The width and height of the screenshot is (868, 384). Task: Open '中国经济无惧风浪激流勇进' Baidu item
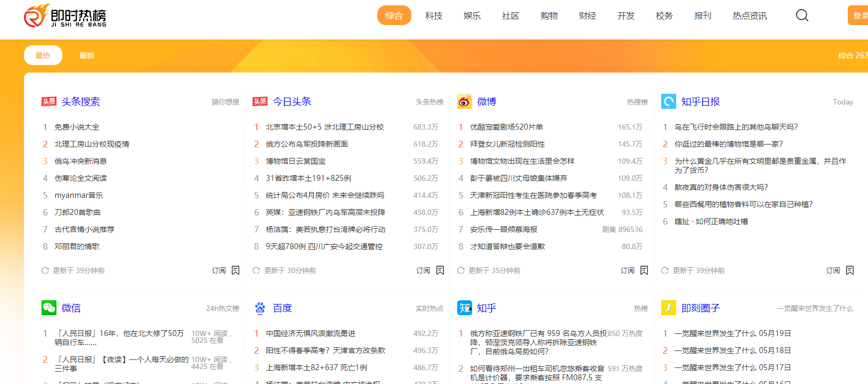[311, 333]
